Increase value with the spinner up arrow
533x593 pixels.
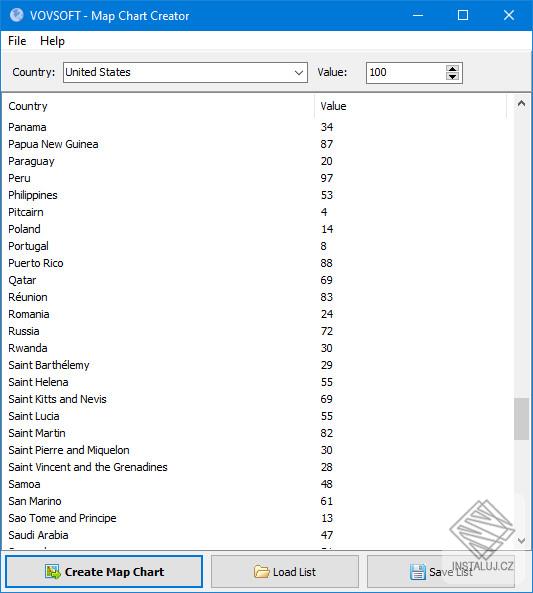click(452, 69)
